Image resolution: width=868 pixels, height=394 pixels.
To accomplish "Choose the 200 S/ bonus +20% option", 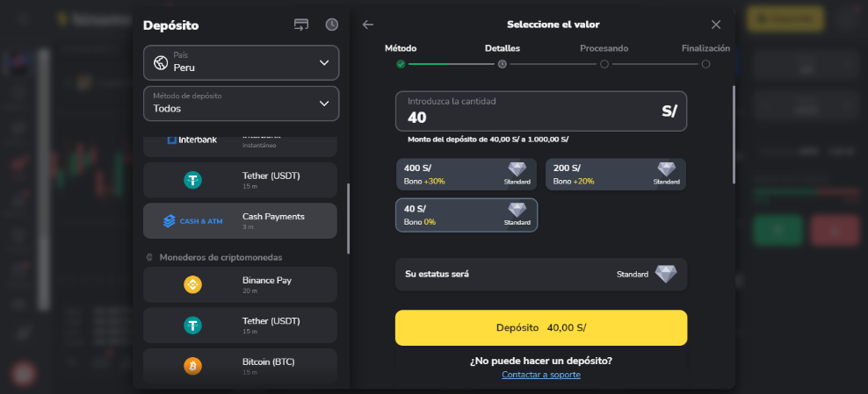I will click(x=615, y=175).
